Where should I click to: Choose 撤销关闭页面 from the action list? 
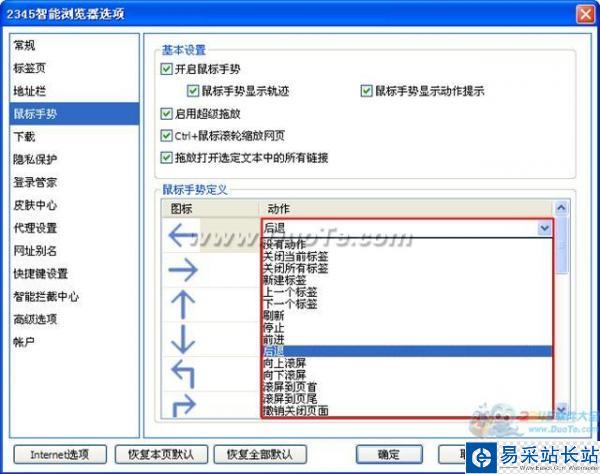pyautogui.click(x=407, y=410)
